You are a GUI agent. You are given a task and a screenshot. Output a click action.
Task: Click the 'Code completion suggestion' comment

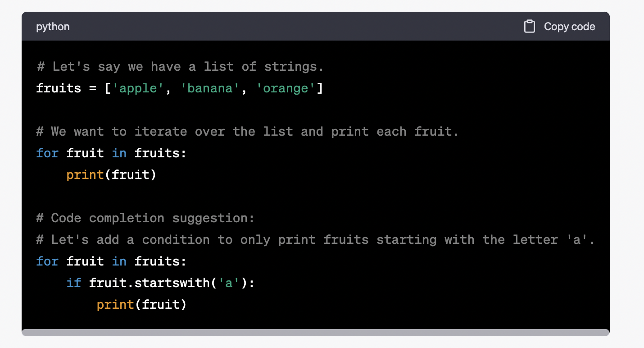[x=145, y=218]
